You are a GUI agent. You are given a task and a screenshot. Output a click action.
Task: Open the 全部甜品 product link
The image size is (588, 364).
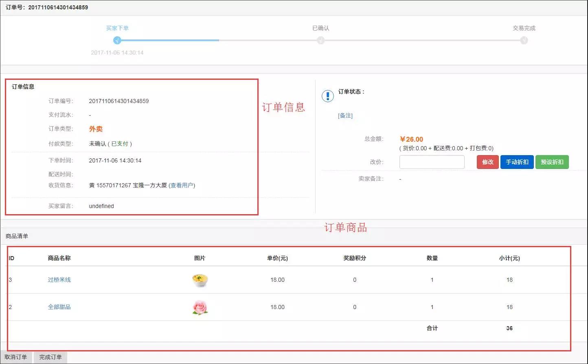coord(59,307)
